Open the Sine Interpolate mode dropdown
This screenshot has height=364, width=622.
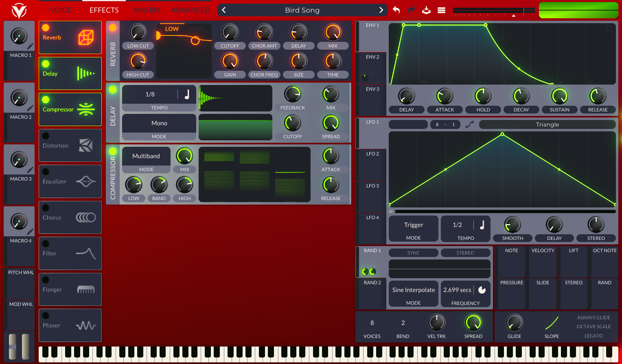[413, 290]
